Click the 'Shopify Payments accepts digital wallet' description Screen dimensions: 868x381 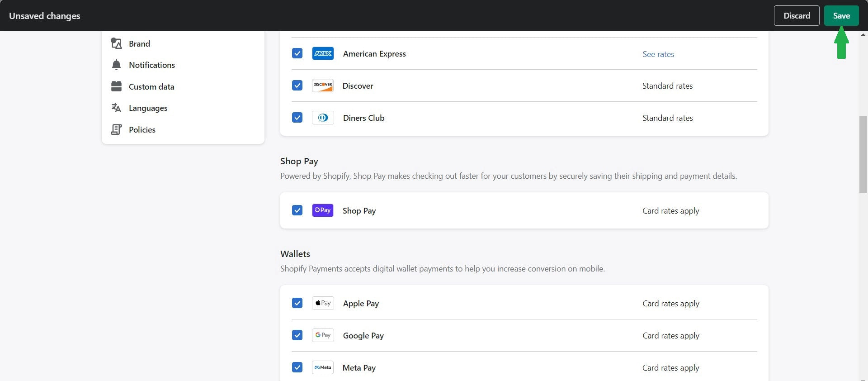[x=443, y=268]
